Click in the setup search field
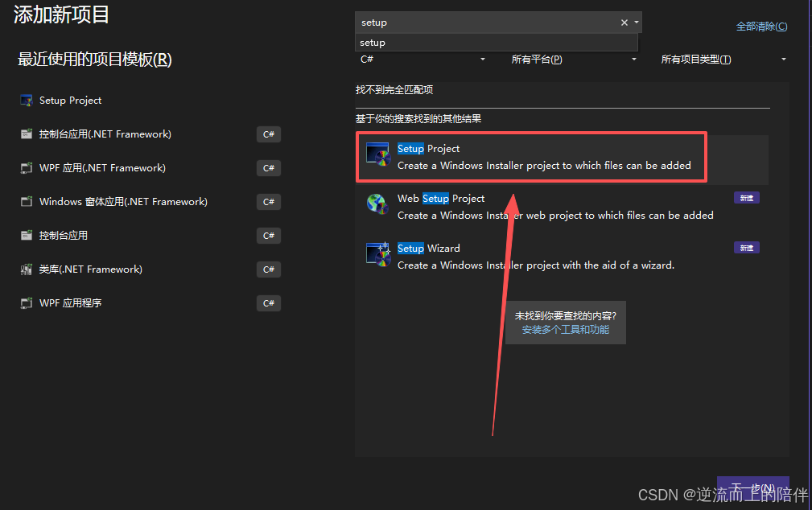Image resolution: width=812 pixels, height=510 pixels. point(487,23)
